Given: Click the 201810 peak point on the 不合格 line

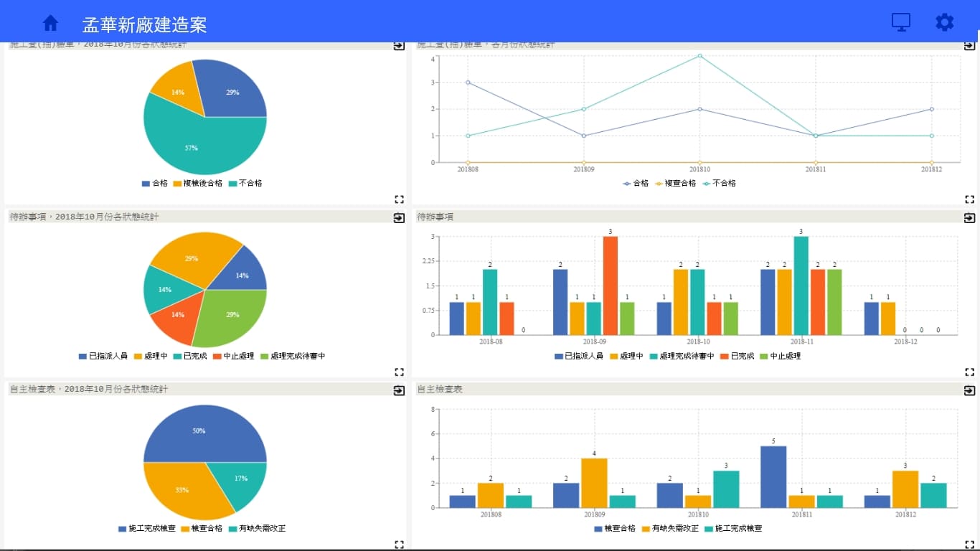Looking at the screenshot, I should pos(699,56).
